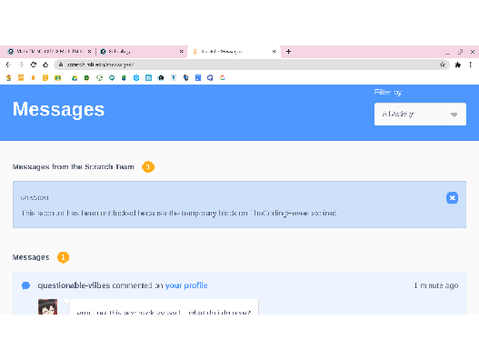Bookmark this page with star icon
Screen dimensions: 479x360
(x=442, y=65)
